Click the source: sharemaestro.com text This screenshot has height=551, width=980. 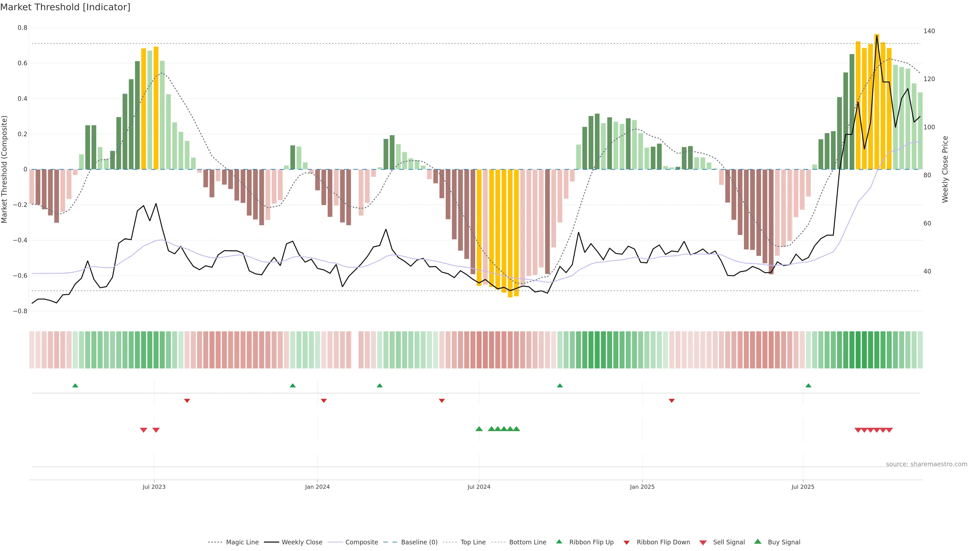926,464
